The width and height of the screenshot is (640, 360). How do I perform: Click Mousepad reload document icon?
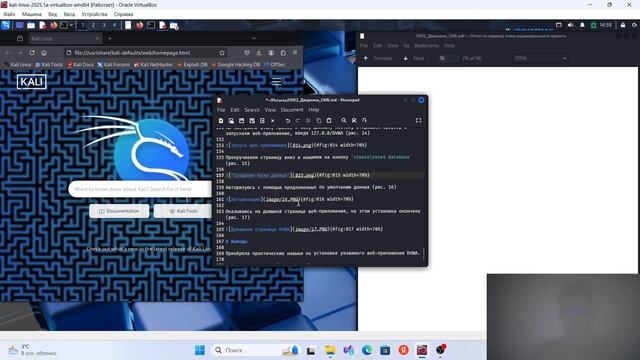262,120
